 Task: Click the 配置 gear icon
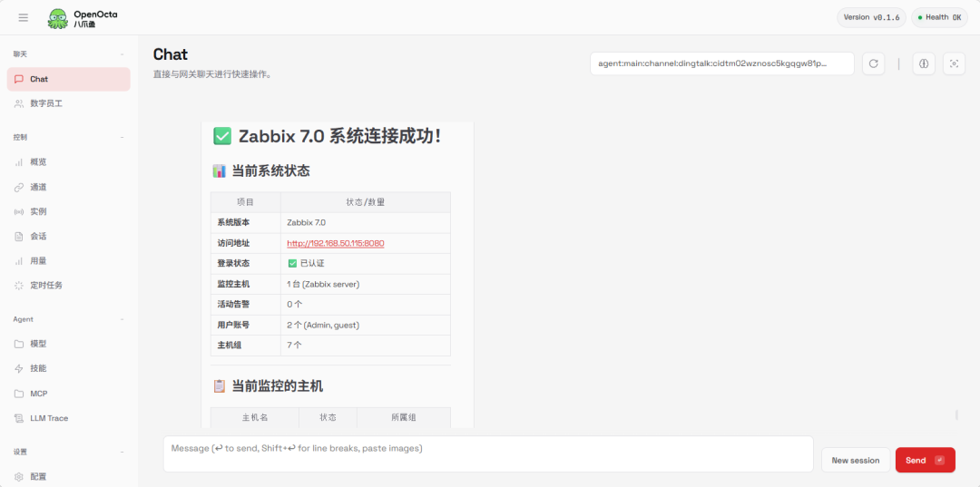19,476
